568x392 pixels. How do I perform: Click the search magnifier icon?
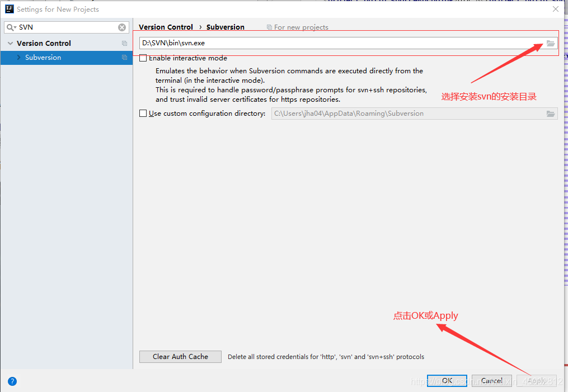tap(11, 27)
